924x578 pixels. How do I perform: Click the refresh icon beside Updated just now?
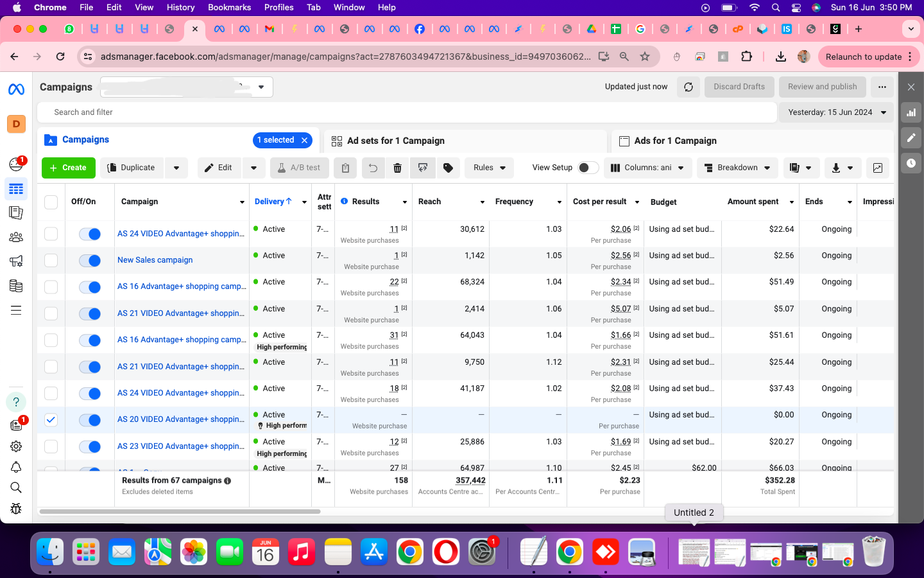pos(689,87)
